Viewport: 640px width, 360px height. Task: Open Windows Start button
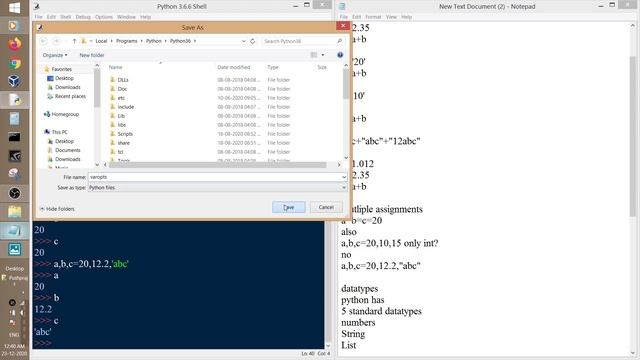click(x=14, y=8)
